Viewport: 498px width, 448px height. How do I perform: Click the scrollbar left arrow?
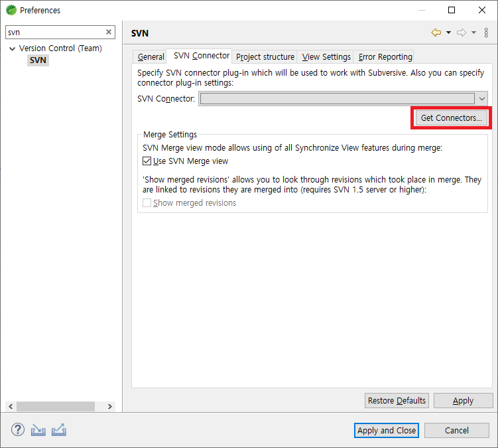point(11,406)
